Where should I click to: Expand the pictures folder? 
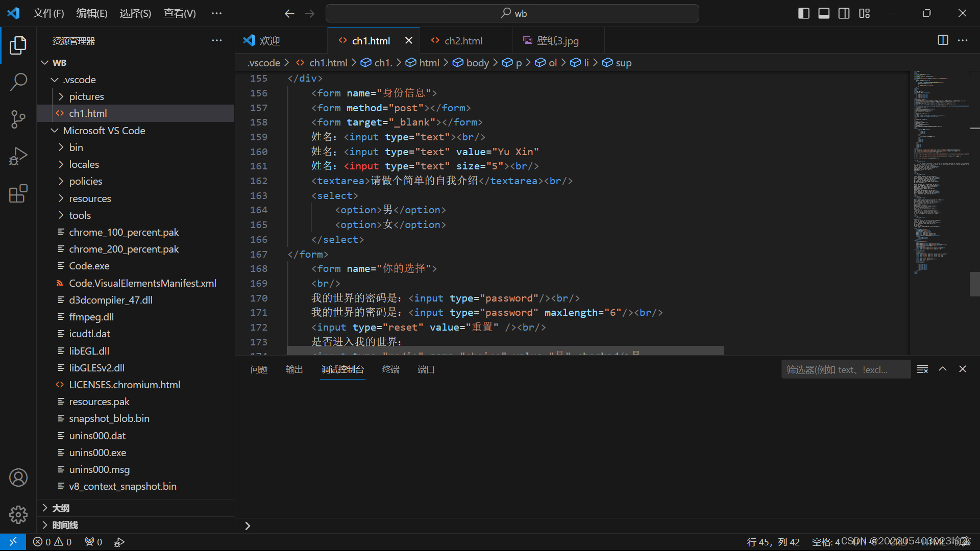[x=86, y=96]
